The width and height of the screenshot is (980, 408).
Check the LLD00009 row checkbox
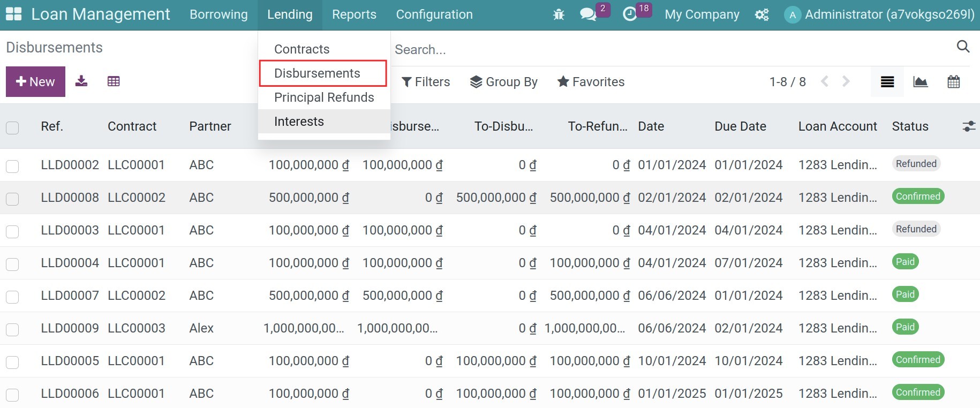pyautogui.click(x=12, y=329)
